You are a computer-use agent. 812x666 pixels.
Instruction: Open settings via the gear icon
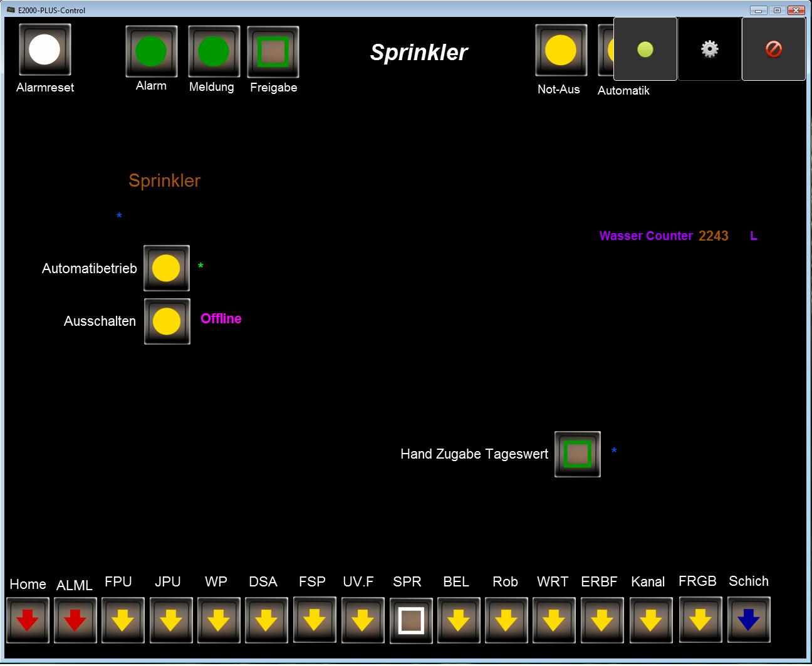point(709,49)
